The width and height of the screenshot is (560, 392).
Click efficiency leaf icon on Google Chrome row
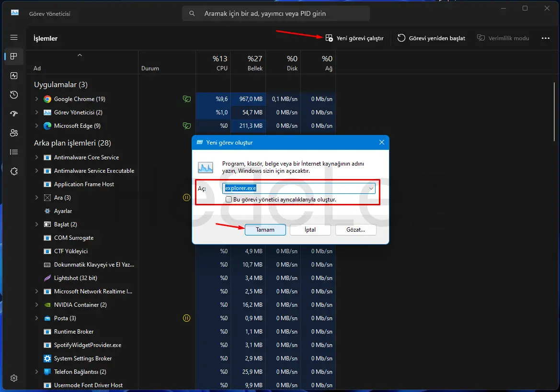186,99
